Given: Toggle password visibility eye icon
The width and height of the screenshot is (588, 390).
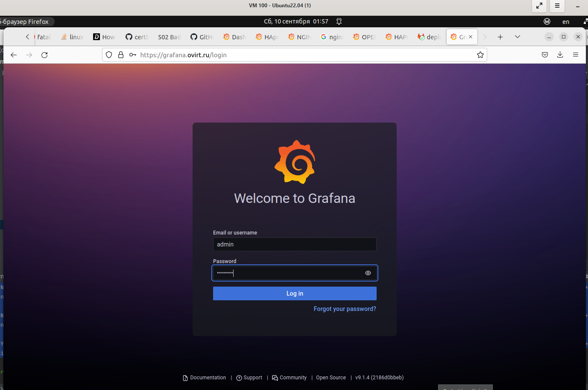Looking at the screenshot, I should pyautogui.click(x=368, y=273).
